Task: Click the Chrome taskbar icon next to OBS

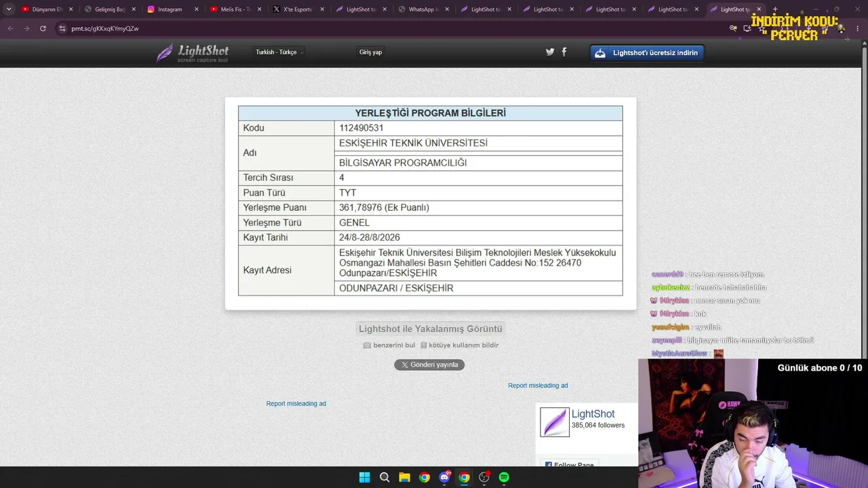Action: click(464, 477)
